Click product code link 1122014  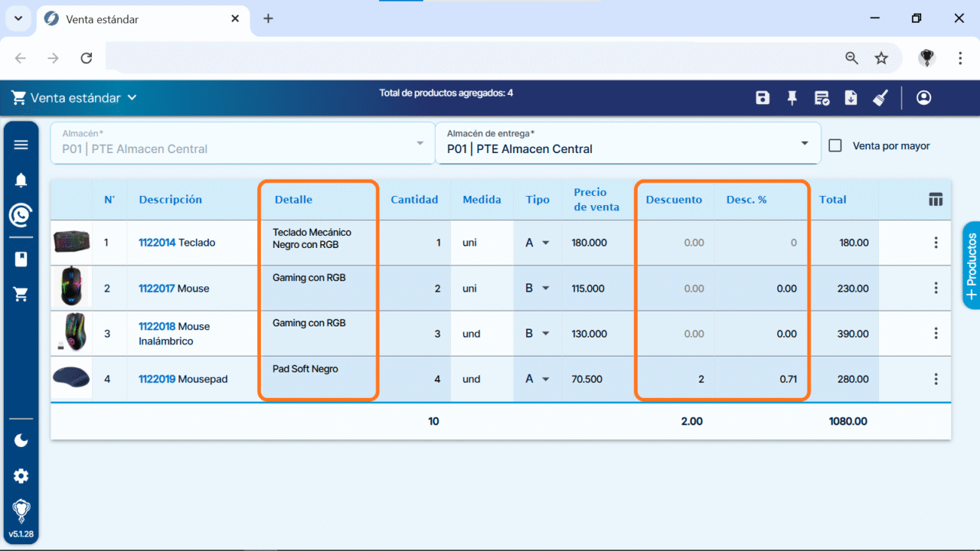pos(157,243)
